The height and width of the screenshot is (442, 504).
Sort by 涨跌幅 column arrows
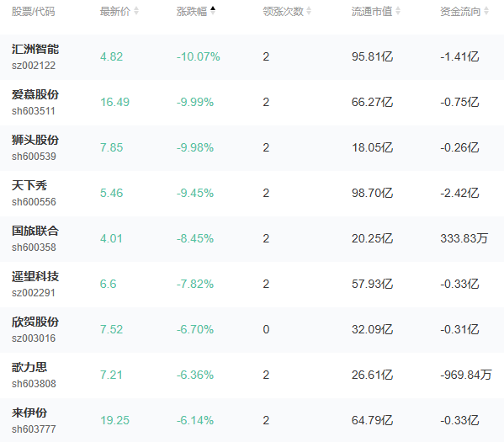[213, 11]
